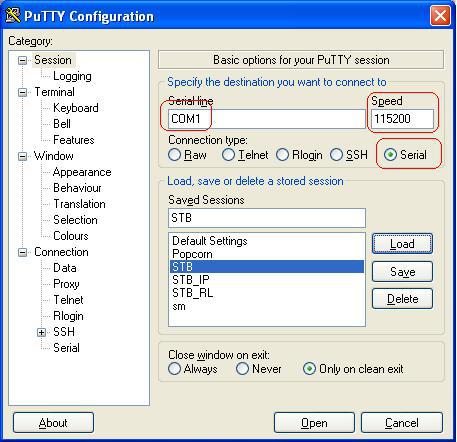Open the Proxy category
Image resolution: width=457 pixels, height=442 pixels.
click(x=66, y=284)
